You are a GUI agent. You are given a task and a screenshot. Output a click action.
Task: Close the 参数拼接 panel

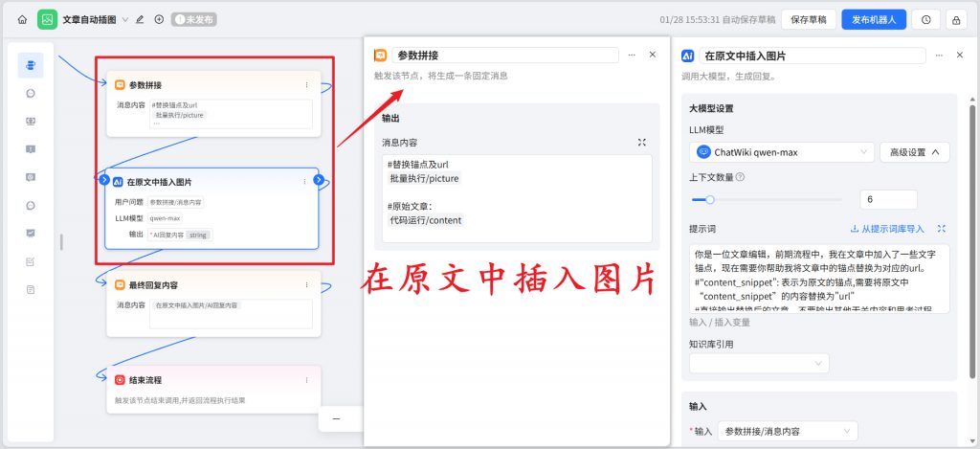click(653, 55)
